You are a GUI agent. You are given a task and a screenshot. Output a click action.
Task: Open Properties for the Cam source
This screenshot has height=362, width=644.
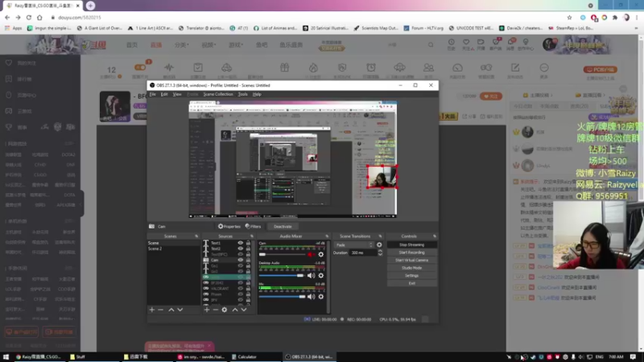(x=229, y=227)
